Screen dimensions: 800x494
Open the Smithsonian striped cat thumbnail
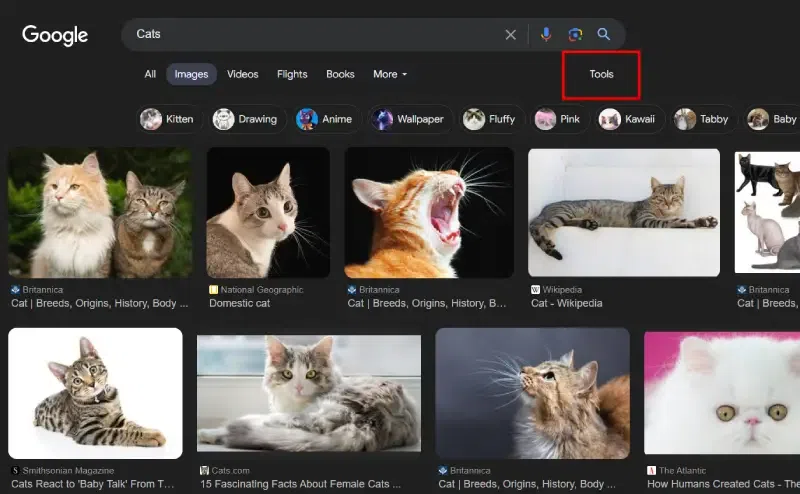pos(95,393)
